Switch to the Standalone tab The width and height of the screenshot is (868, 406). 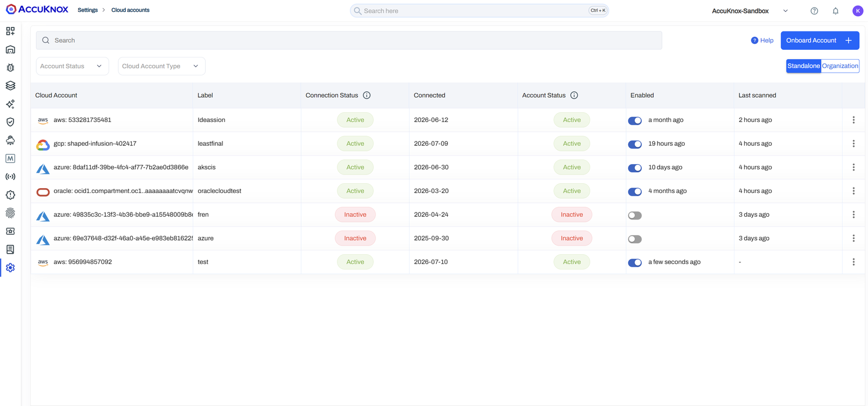[803, 66]
